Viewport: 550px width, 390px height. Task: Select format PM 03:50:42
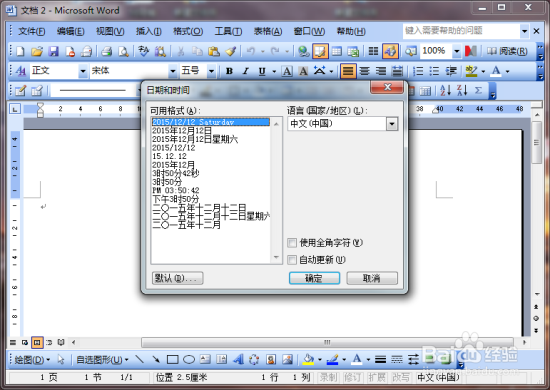click(176, 190)
